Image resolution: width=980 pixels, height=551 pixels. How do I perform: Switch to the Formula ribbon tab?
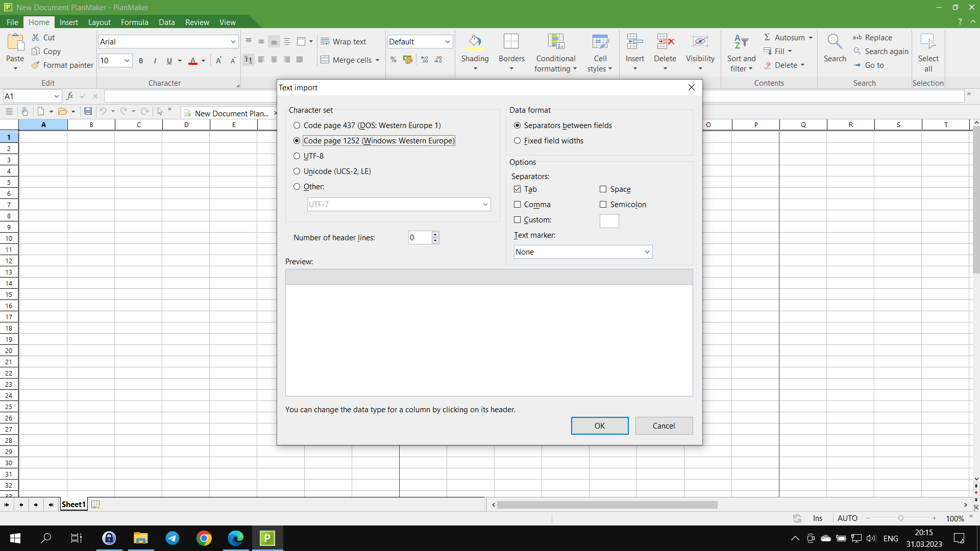134,22
